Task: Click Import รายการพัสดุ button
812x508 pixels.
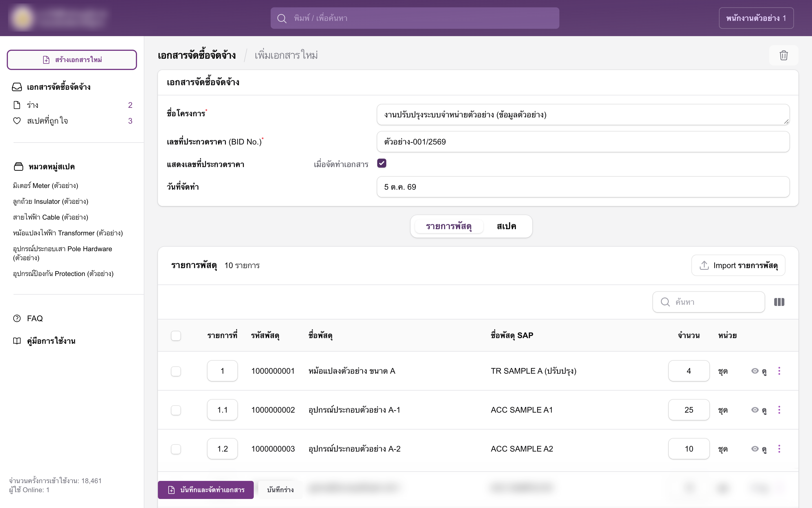Action: tap(738, 265)
